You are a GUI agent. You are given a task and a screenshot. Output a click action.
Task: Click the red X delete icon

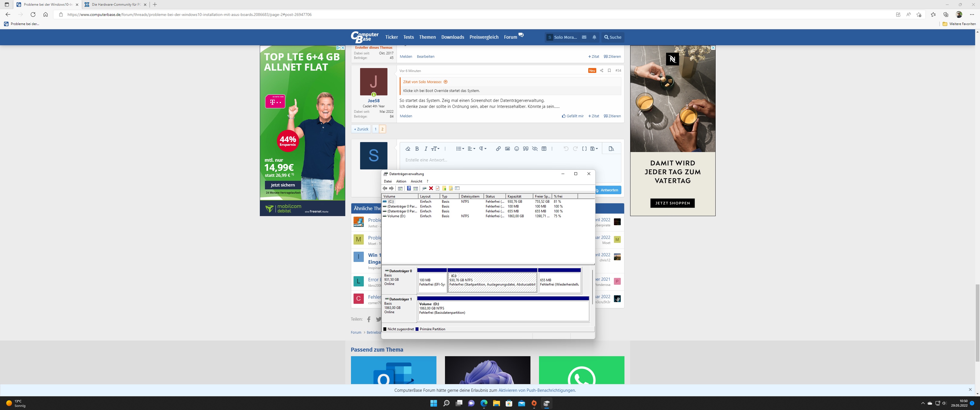(431, 188)
